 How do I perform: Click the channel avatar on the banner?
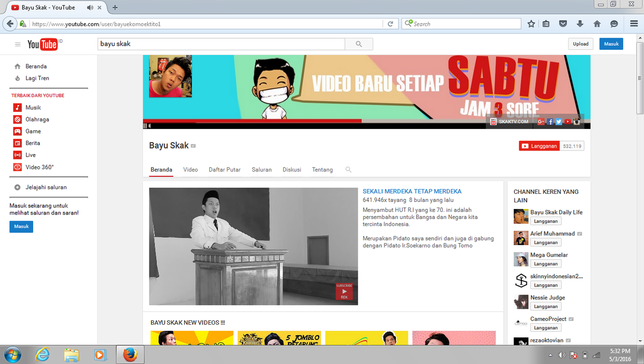pyautogui.click(x=171, y=77)
